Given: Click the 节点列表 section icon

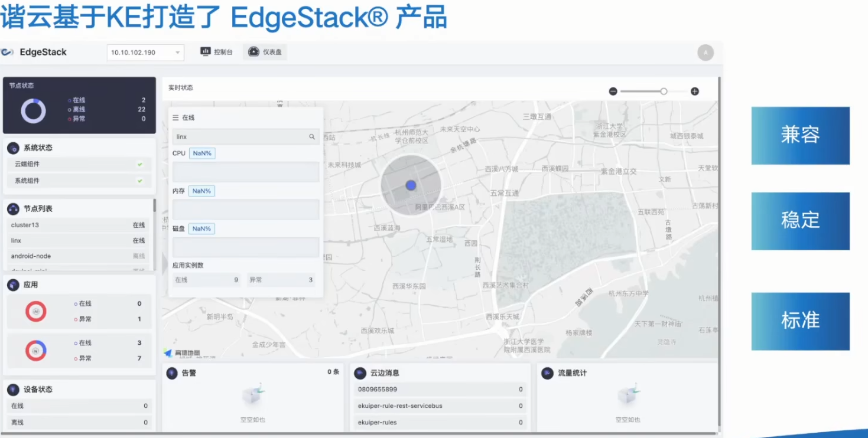Looking at the screenshot, I should pos(14,209).
